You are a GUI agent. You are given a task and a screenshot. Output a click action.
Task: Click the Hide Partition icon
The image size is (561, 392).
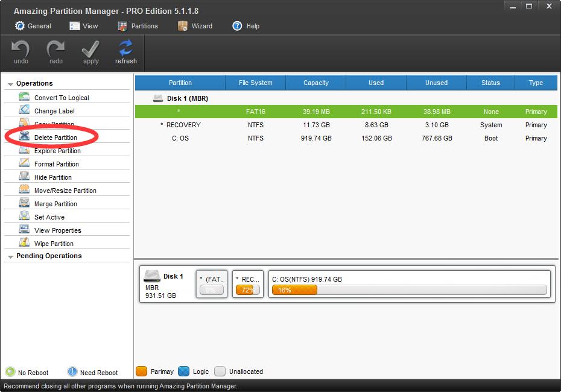(24, 176)
